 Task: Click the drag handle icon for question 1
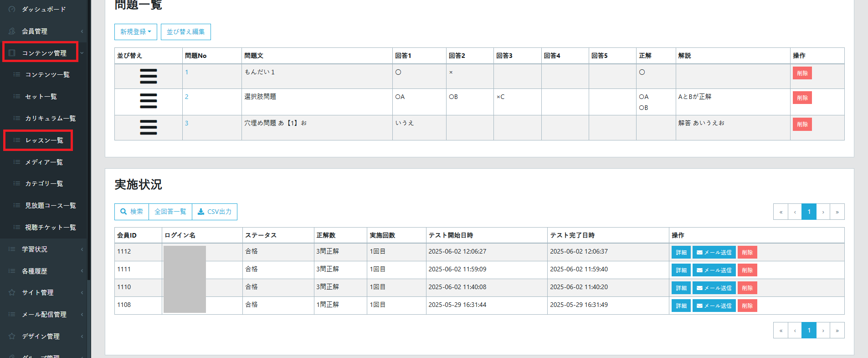(x=148, y=76)
